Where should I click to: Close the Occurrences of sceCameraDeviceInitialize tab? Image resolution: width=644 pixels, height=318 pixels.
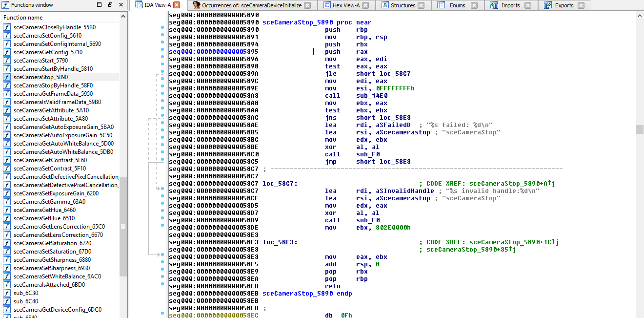click(307, 5)
